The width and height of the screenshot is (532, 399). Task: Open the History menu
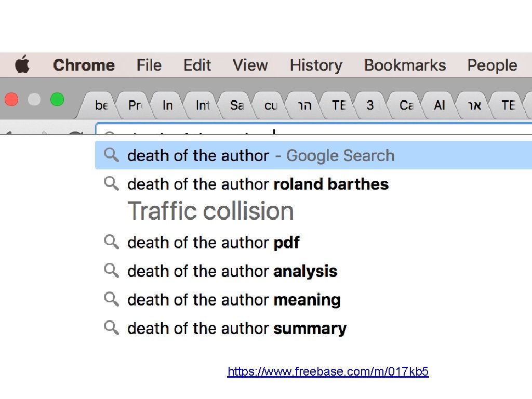pos(316,65)
